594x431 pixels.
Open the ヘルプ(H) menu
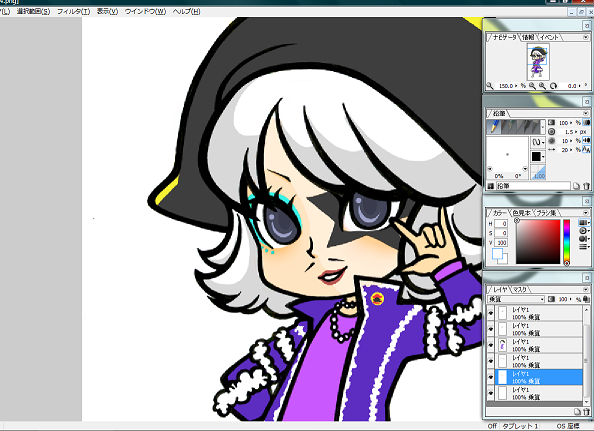point(186,11)
